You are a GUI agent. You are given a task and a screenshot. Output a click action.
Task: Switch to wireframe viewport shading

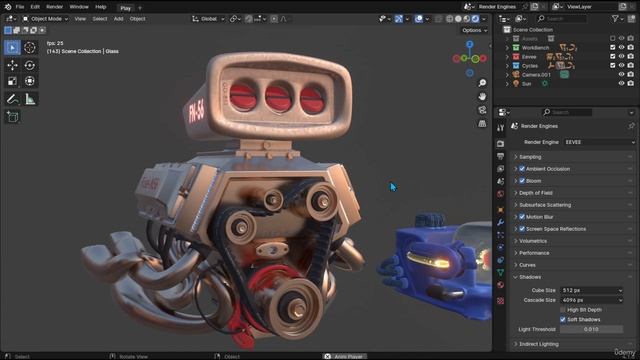[449, 19]
